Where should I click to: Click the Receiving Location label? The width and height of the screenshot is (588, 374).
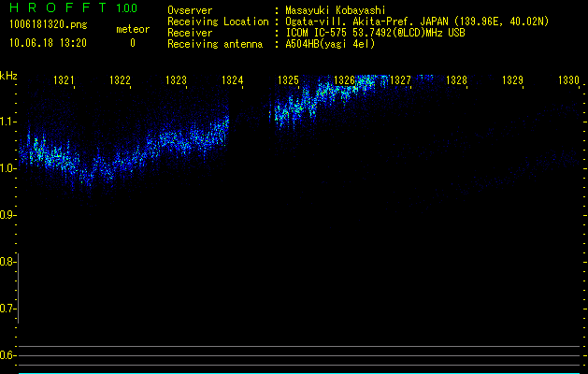coord(218,22)
